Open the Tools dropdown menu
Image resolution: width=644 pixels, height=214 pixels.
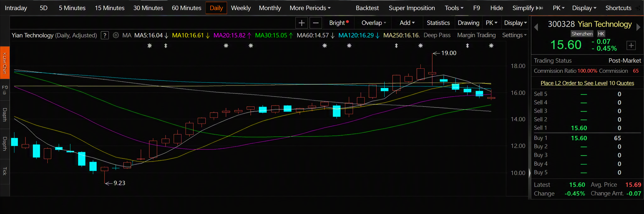[454, 8]
